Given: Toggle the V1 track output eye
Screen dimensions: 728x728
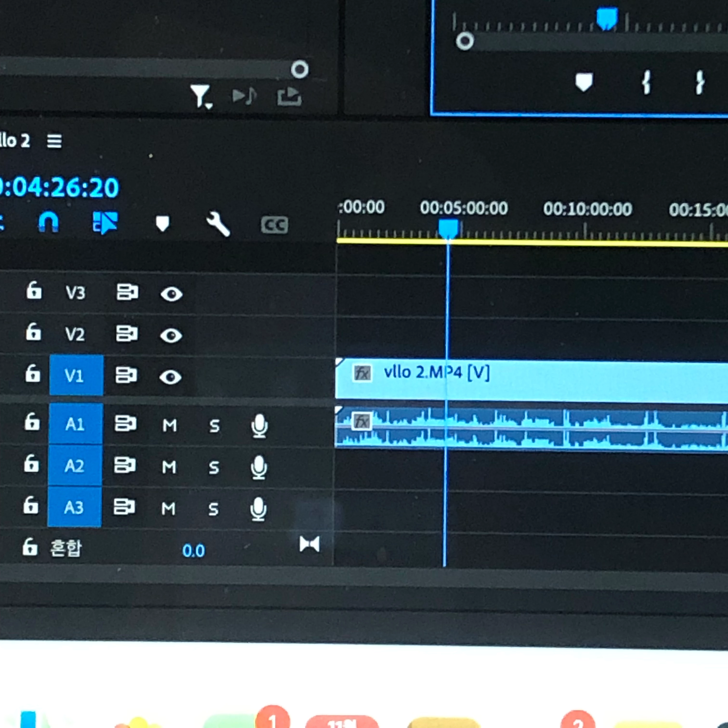Looking at the screenshot, I should coord(170,377).
